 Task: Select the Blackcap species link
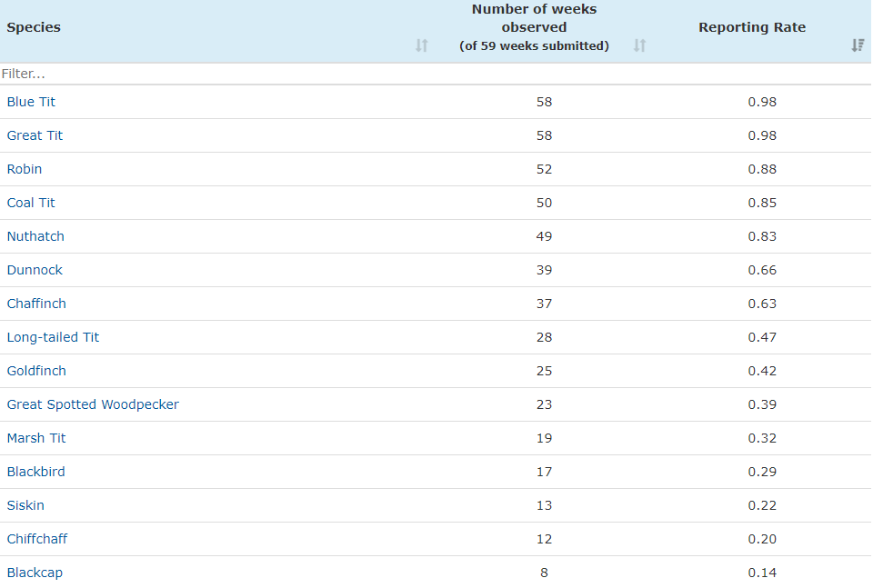point(35,573)
